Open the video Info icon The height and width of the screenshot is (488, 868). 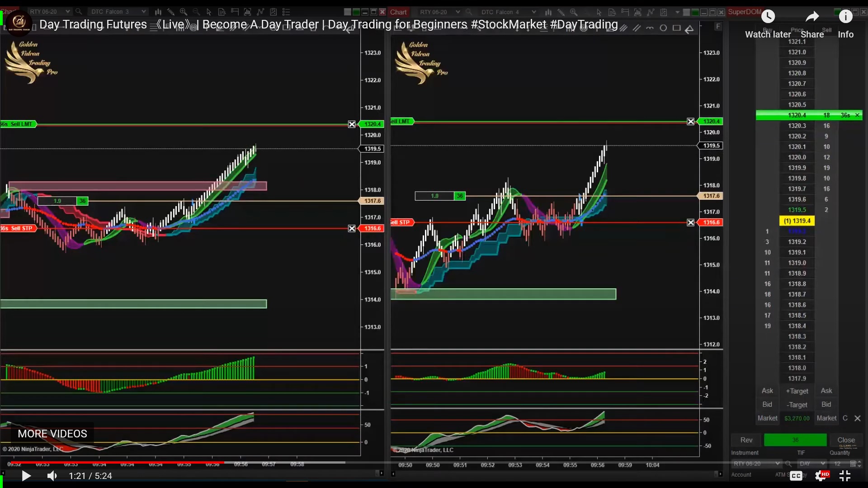(846, 17)
